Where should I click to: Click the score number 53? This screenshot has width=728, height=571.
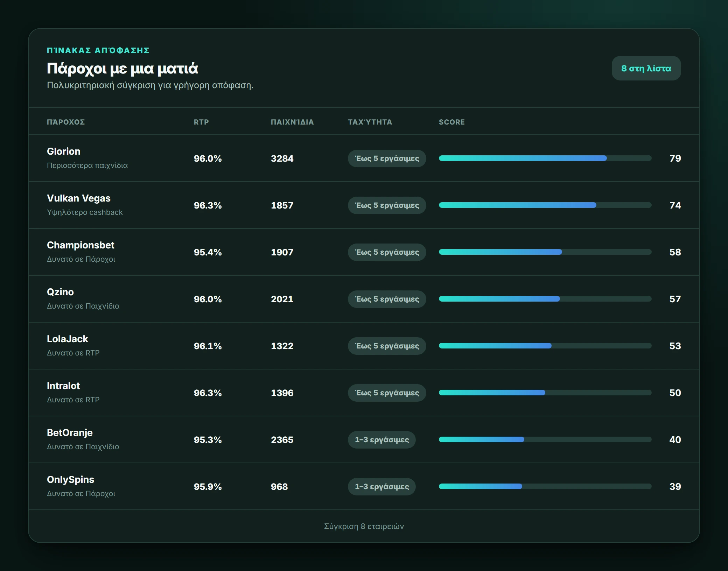click(675, 346)
